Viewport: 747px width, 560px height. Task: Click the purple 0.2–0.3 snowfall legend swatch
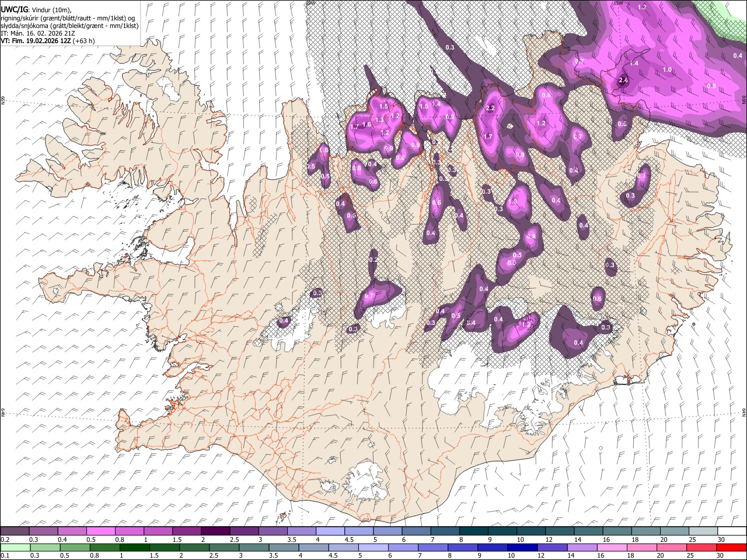(x=15, y=531)
